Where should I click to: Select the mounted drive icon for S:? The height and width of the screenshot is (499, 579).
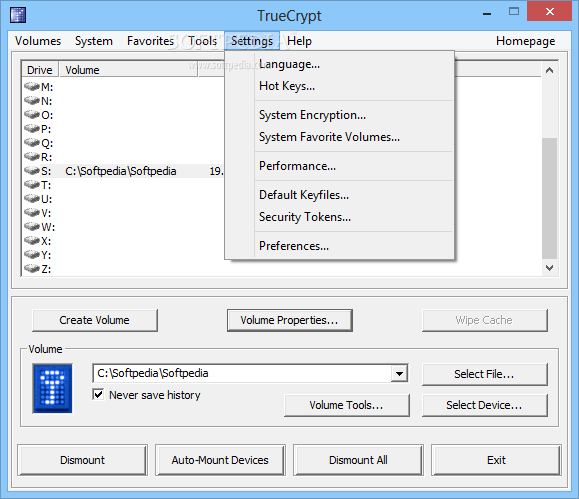tap(32, 171)
